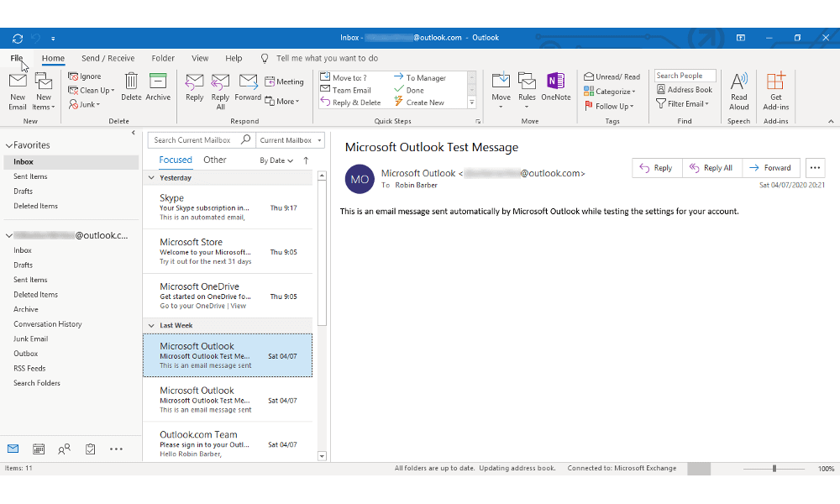840x504 pixels.
Task: Reverse sort order with the arrow
Action: [x=306, y=160]
